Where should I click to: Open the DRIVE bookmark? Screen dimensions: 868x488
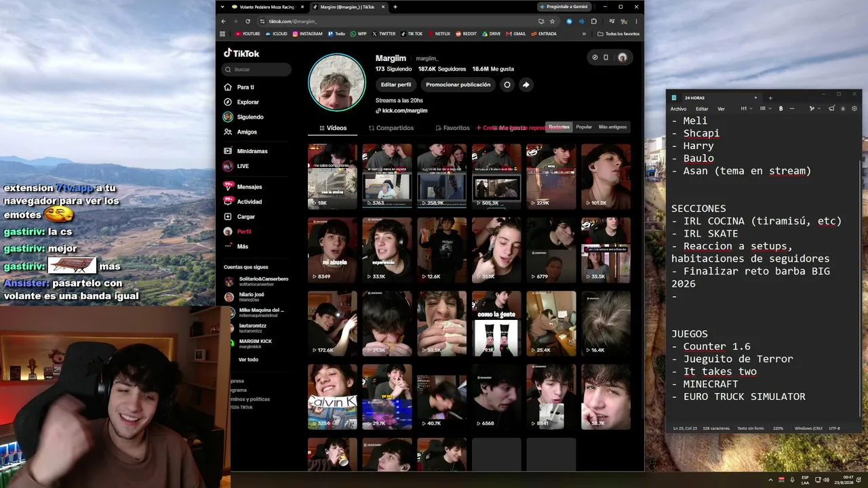(x=492, y=33)
